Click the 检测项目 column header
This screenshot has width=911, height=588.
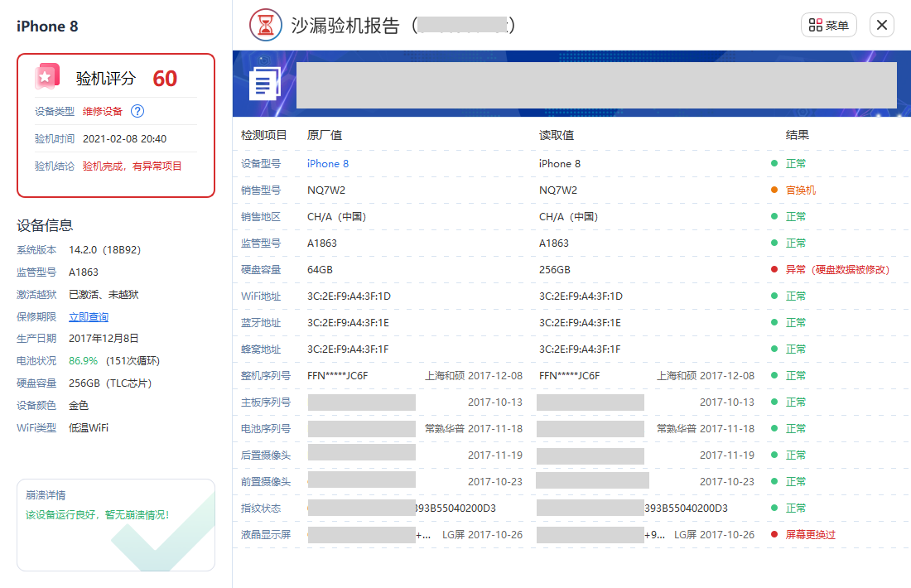tap(263, 135)
